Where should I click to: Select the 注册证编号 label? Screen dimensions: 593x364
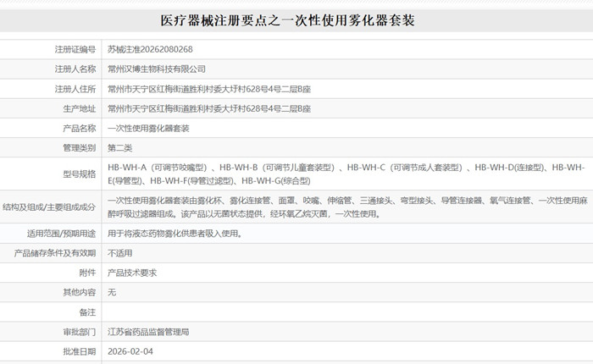(x=75, y=49)
